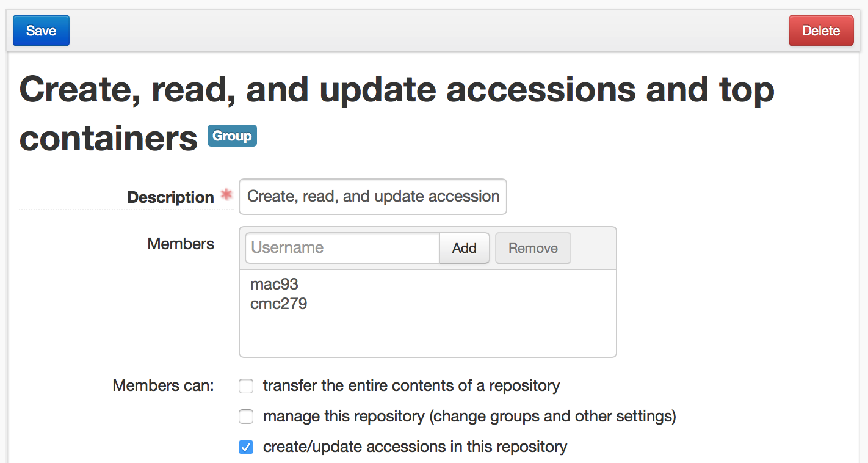
Task: Click the 'manage this repository' label text
Action: (469, 417)
